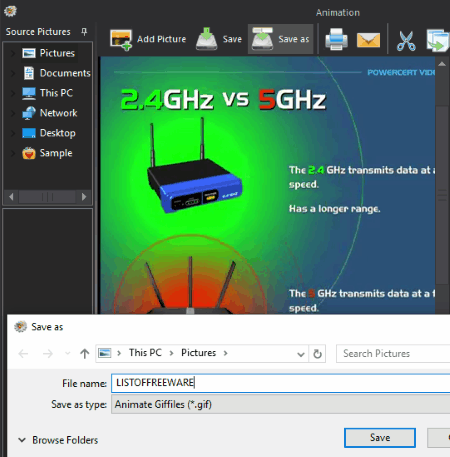Viewport: 450px width, 457px height.
Task: Expand the This PC tree node
Action: [13, 93]
